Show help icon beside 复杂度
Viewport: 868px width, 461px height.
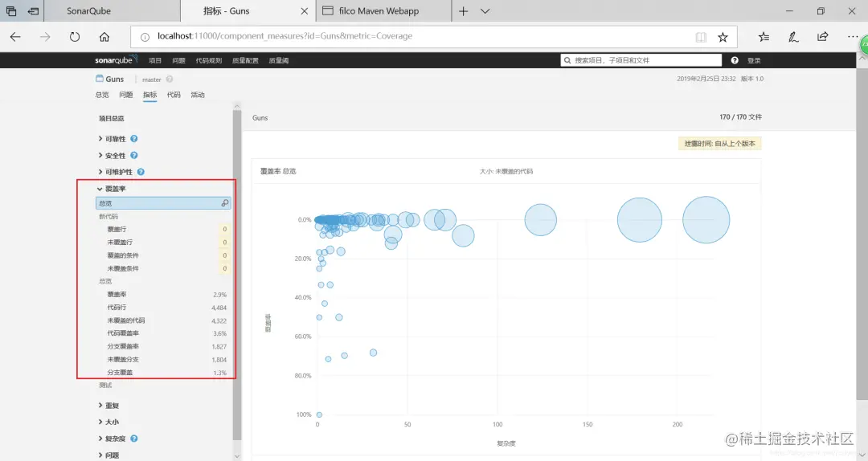pyautogui.click(x=134, y=439)
